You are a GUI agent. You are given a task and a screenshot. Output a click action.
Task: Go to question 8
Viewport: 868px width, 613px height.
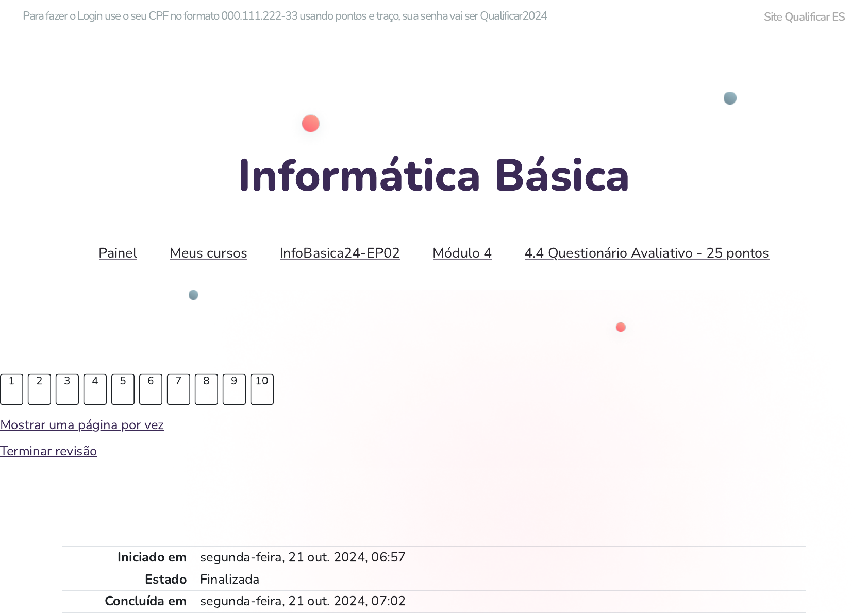pos(206,389)
